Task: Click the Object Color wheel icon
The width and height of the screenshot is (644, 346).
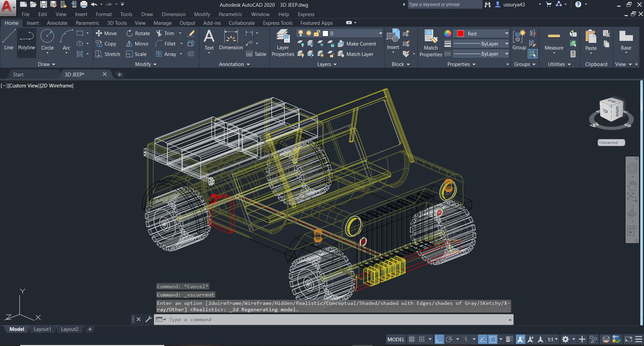Action: click(447, 33)
